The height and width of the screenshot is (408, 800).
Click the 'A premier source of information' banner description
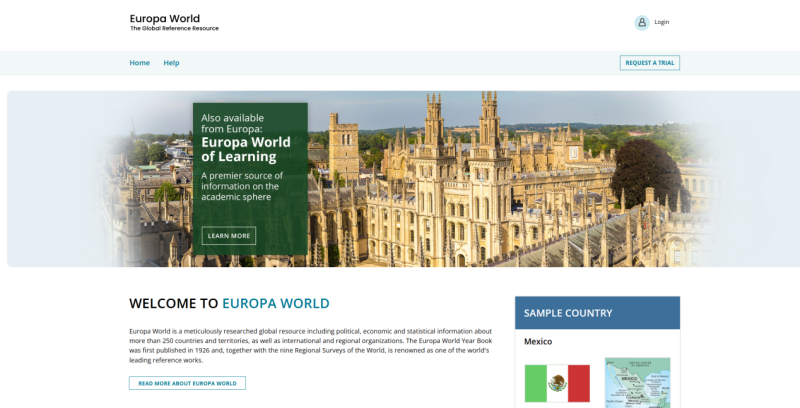pyautogui.click(x=242, y=186)
